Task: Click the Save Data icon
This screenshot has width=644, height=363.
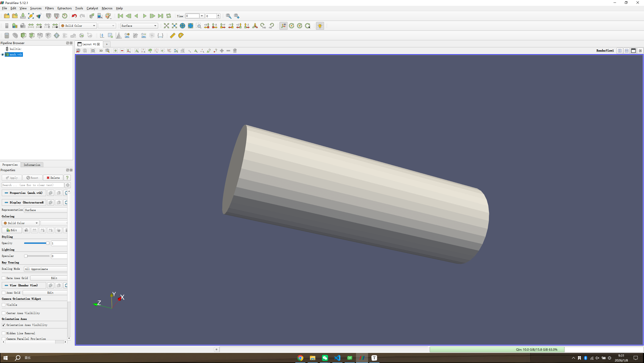Action: [x=23, y=16]
